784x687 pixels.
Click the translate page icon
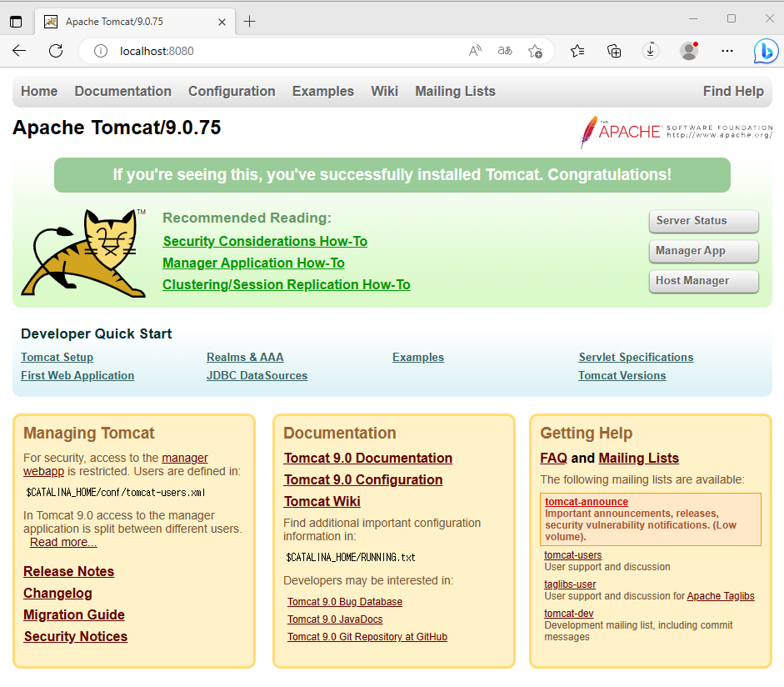505,51
